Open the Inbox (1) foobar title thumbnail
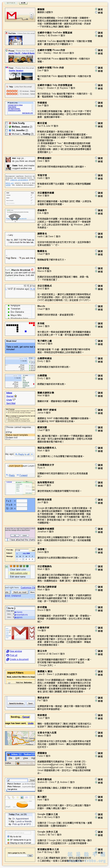Viewport: 110px width, 868px height. (x=20, y=759)
